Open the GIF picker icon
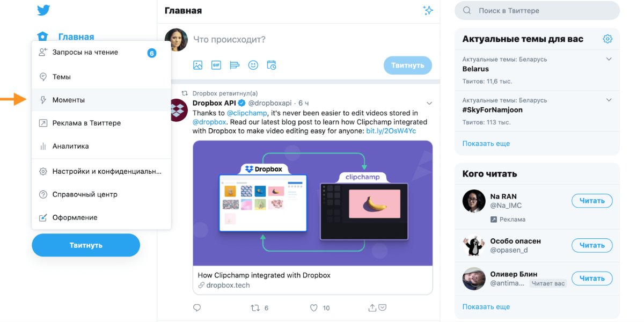The image size is (644, 322). (x=216, y=65)
